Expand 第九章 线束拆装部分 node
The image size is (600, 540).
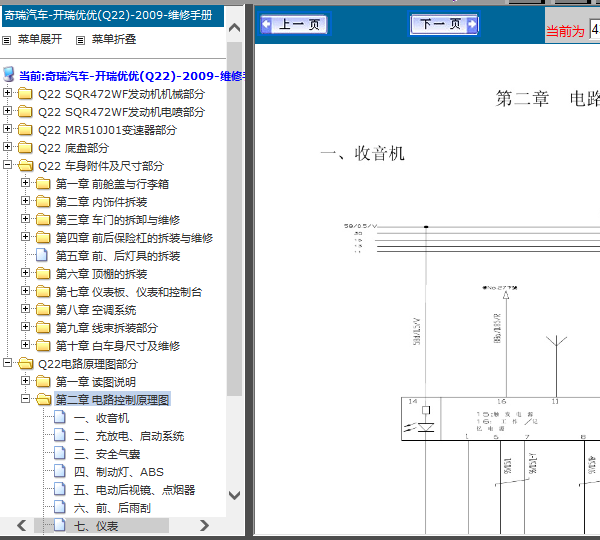coord(25,326)
